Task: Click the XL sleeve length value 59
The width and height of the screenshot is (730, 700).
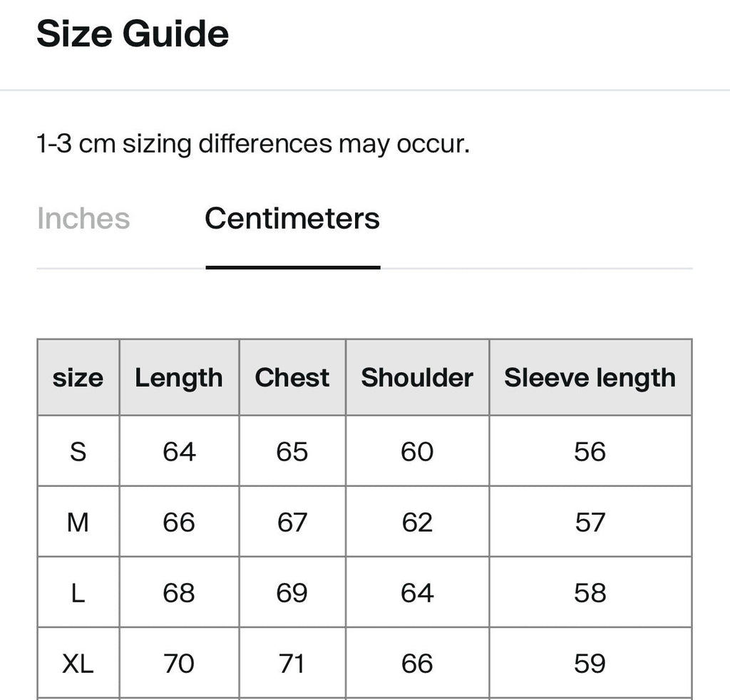Action: pos(590,664)
